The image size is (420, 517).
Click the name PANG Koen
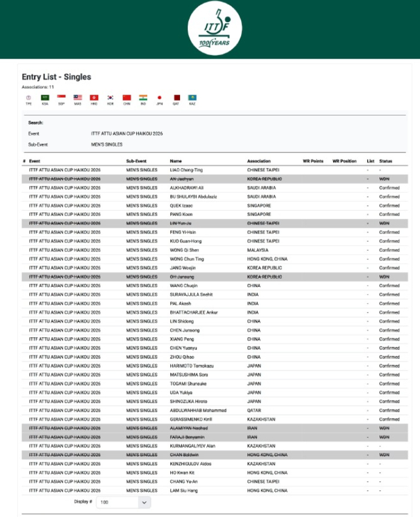coord(181,214)
